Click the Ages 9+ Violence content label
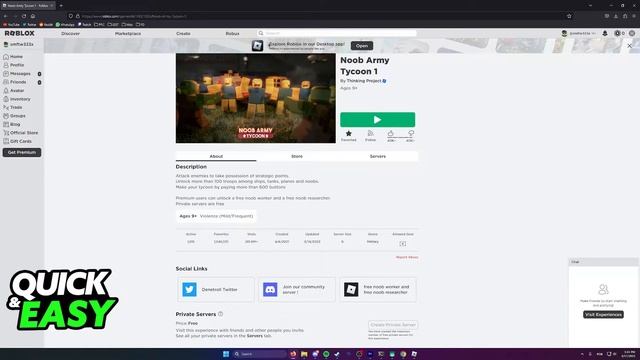 coord(216,216)
